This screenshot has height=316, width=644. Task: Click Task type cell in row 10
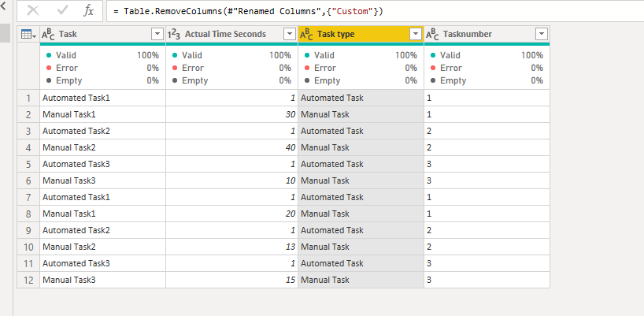361,247
